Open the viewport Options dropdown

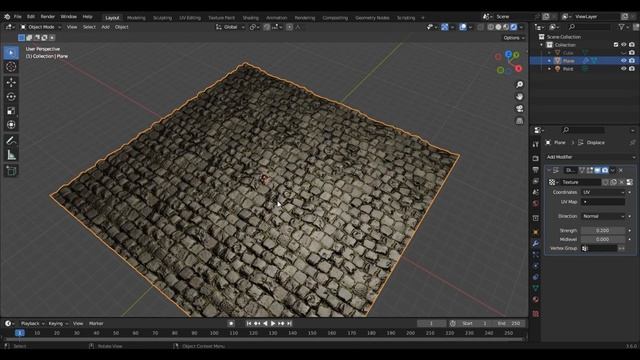point(514,38)
